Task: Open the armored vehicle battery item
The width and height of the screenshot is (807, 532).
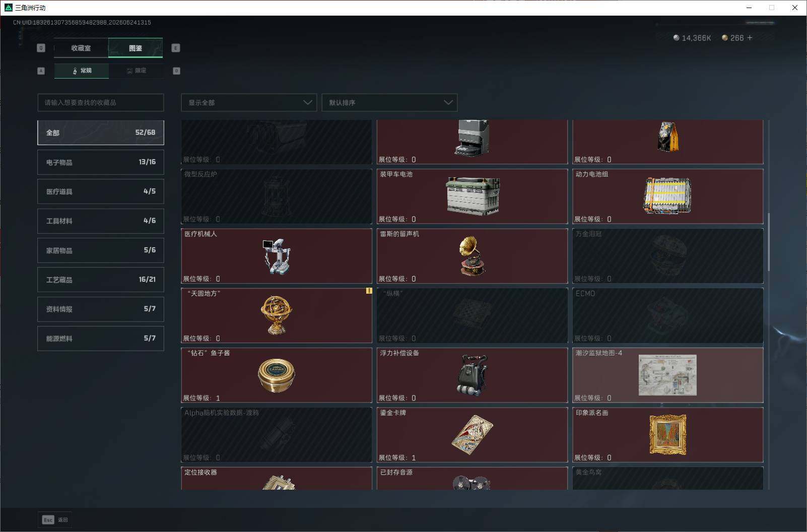Action: click(x=472, y=196)
